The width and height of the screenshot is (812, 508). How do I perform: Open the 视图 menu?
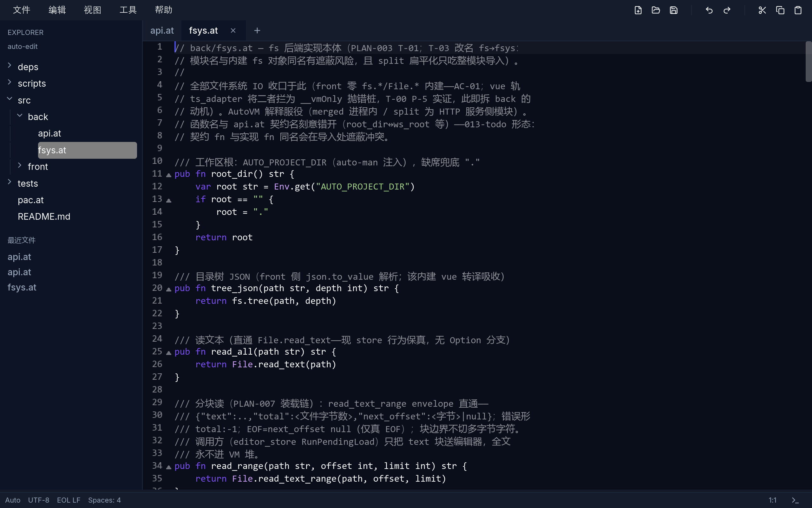pyautogui.click(x=92, y=10)
